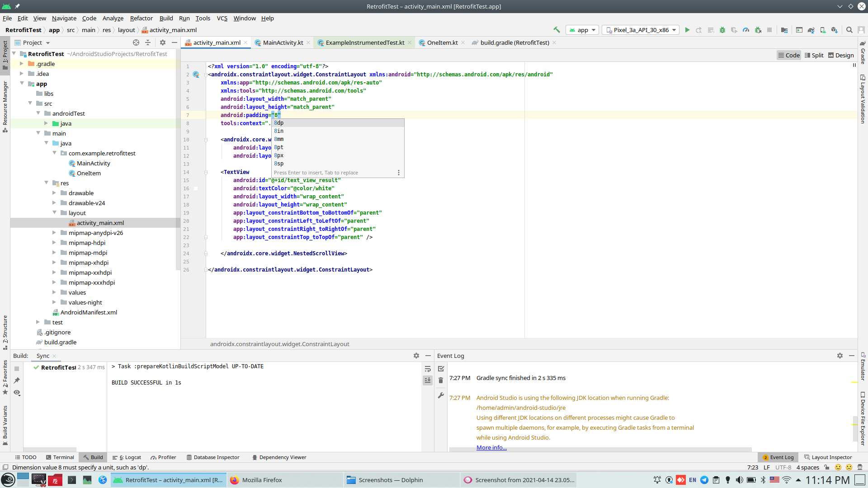Toggle the eye view icon in Build panel
This screenshot has height=488, width=868.
[17, 393]
